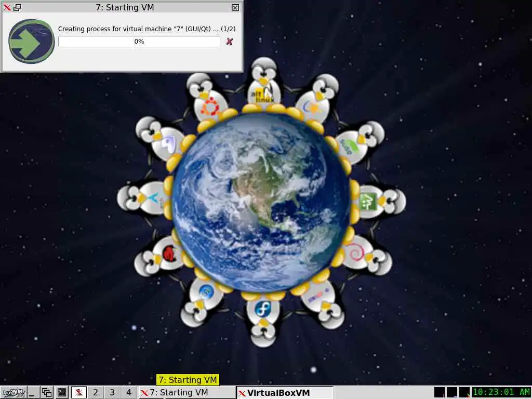
Task: Switch to workspace 3
Action: tap(112, 393)
